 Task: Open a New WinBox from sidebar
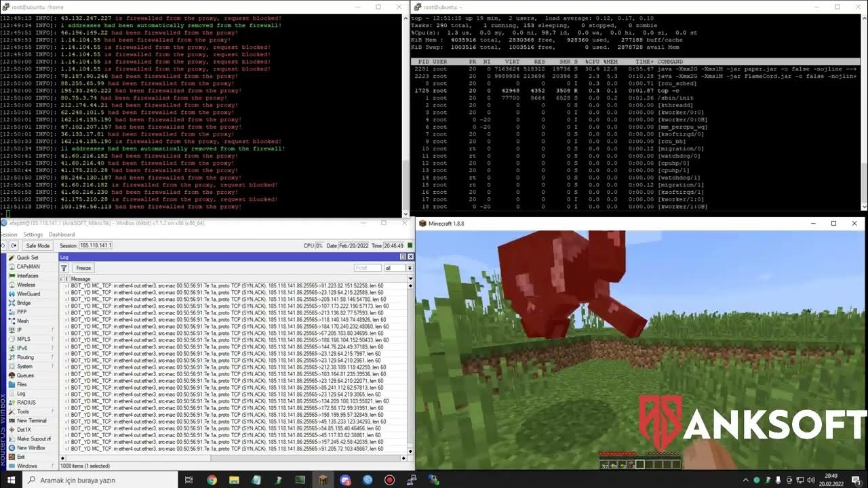coord(31,448)
